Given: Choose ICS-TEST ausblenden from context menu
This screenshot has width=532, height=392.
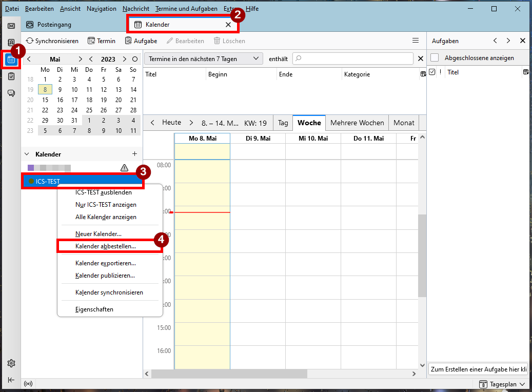Looking at the screenshot, I should pyautogui.click(x=110, y=192).
